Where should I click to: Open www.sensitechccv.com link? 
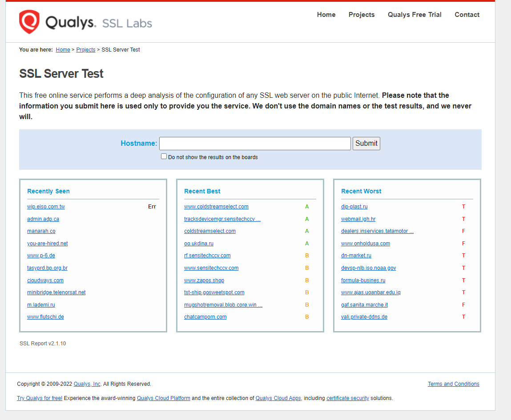click(x=211, y=268)
